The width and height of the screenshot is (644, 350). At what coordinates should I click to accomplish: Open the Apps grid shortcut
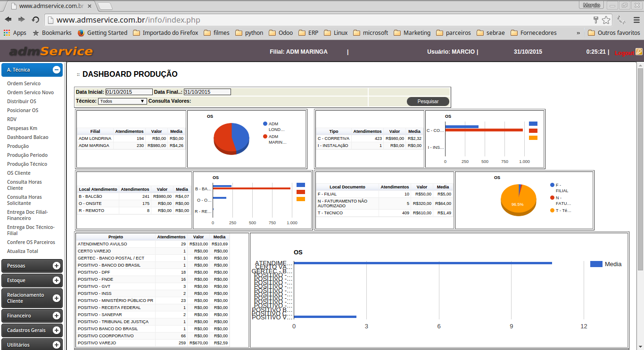(x=15, y=33)
